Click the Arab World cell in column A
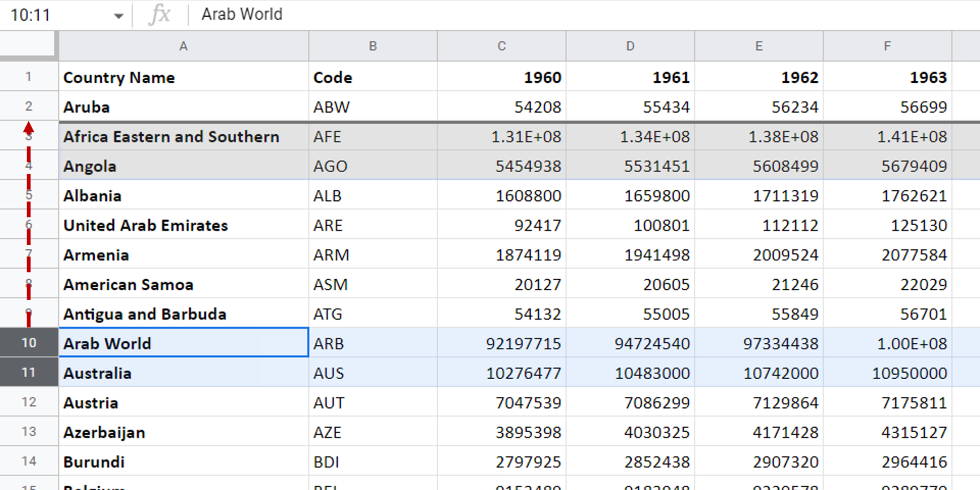 click(183, 343)
